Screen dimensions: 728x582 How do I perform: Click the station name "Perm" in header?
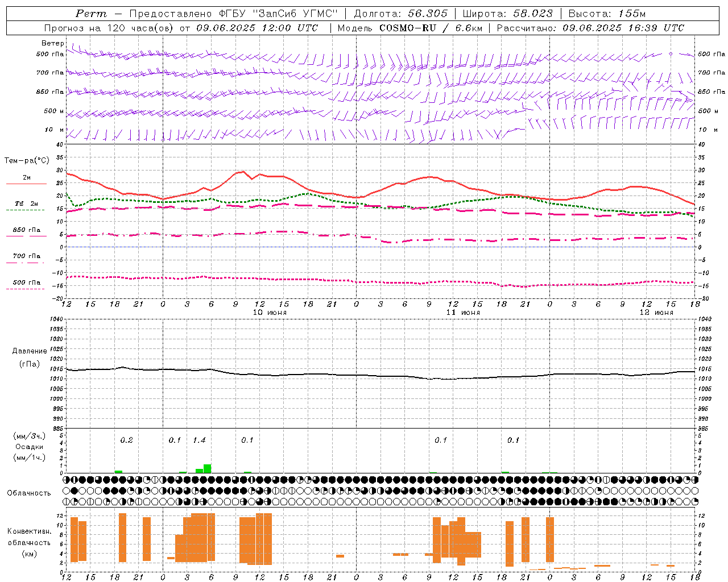(x=91, y=14)
